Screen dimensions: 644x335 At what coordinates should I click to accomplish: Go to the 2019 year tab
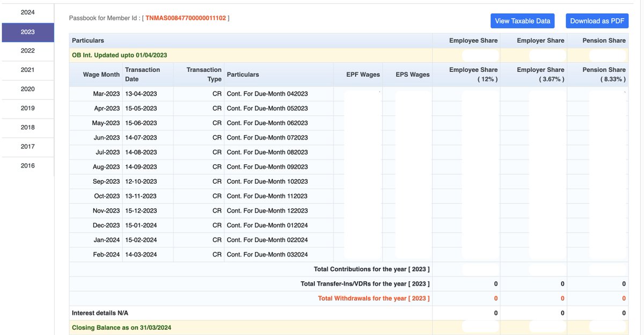click(28, 108)
